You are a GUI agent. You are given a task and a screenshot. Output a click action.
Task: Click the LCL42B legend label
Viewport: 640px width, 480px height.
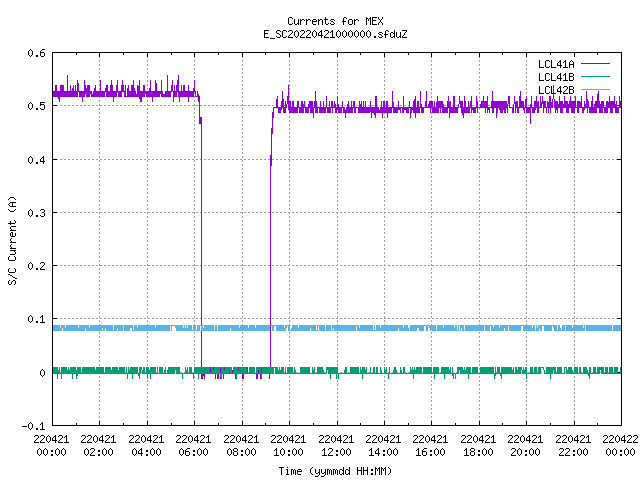[x=556, y=90]
